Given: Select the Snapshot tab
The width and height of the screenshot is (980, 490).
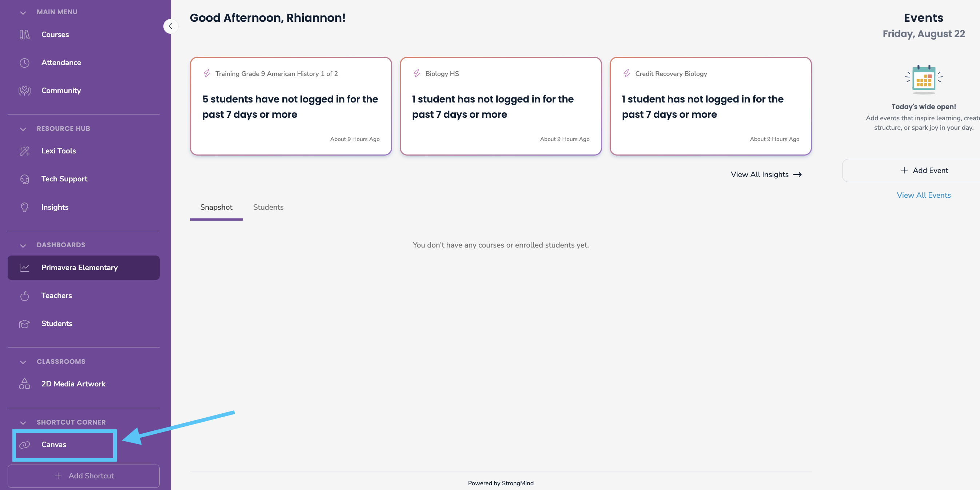Looking at the screenshot, I should (x=216, y=207).
